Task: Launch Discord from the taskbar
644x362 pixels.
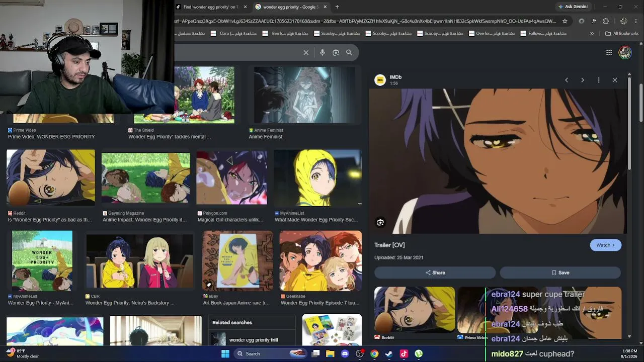Action: coord(345,354)
